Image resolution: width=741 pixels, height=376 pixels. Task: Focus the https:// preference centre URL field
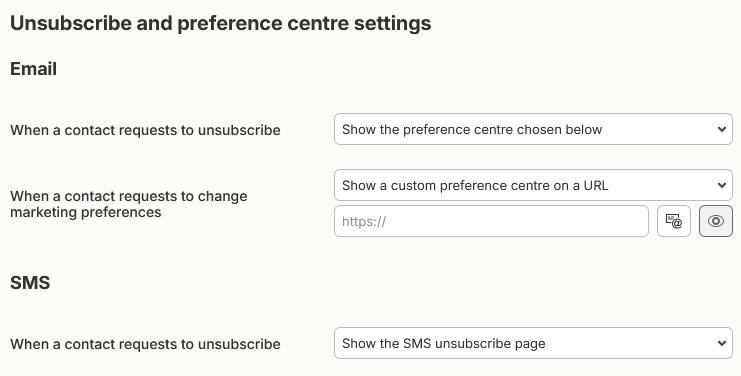pos(491,221)
